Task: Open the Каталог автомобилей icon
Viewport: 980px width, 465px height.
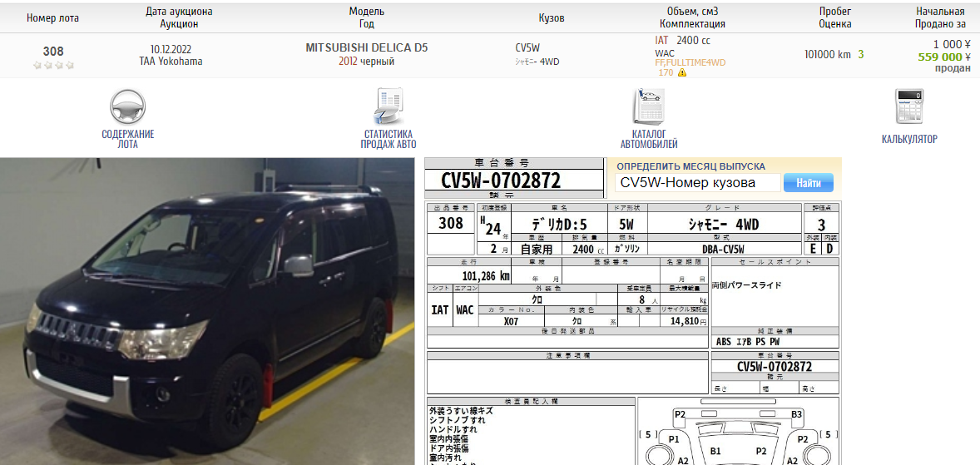Action: point(648,106)
